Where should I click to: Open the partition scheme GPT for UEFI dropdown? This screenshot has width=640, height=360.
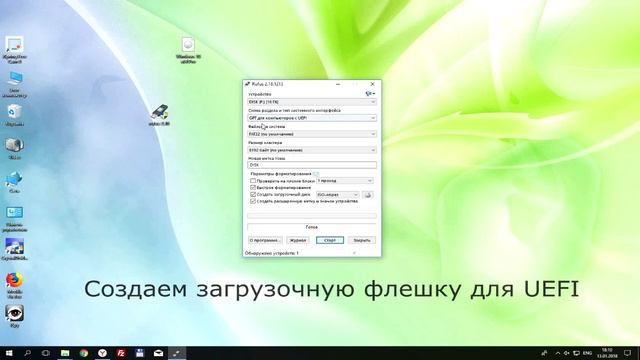point(312,118)
